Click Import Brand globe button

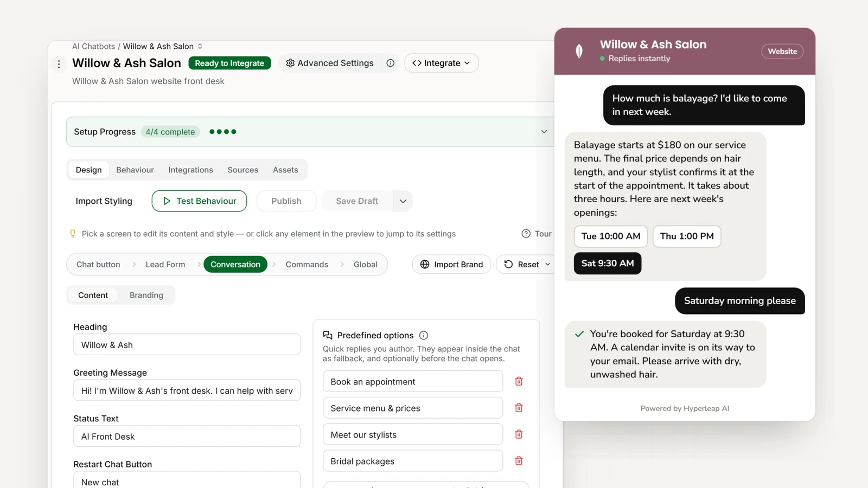[x=451, y=265]
